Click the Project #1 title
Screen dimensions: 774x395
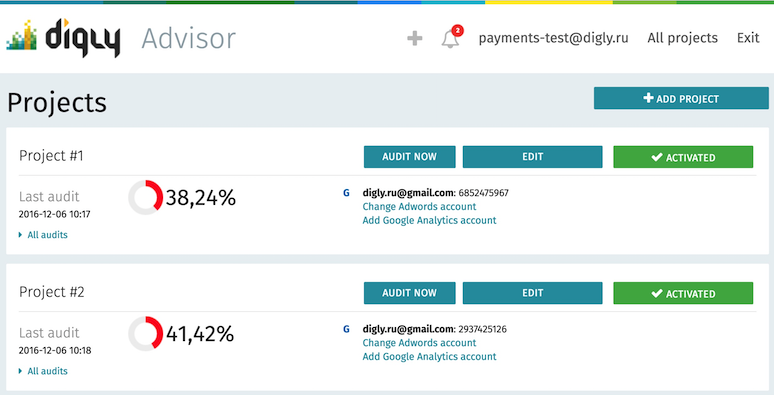coord(51,156)
